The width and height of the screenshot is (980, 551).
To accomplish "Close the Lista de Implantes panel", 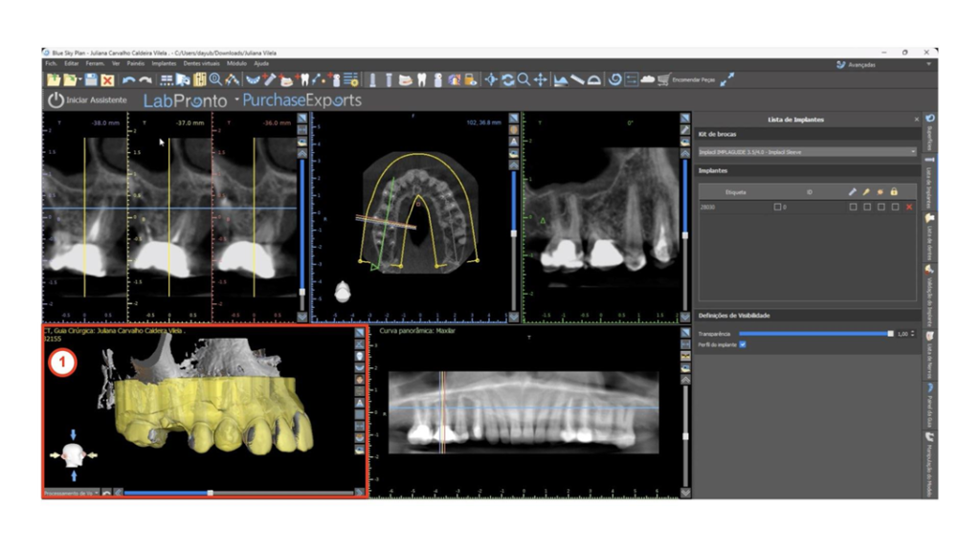I will click(x=916, y=120).
